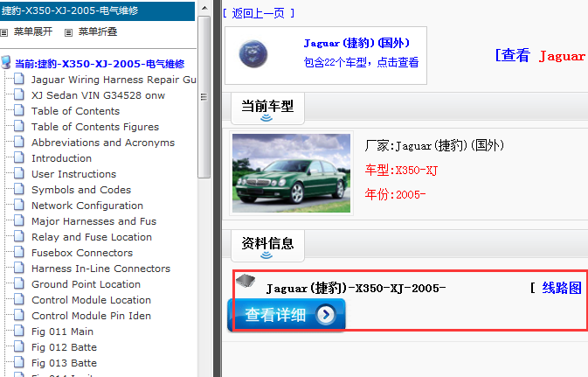The height and width of the screenshot is (377, 588).
Task: Click Jaguar(捷豹)-X350-XJ-2005- title text
Action: click(356, 289)
